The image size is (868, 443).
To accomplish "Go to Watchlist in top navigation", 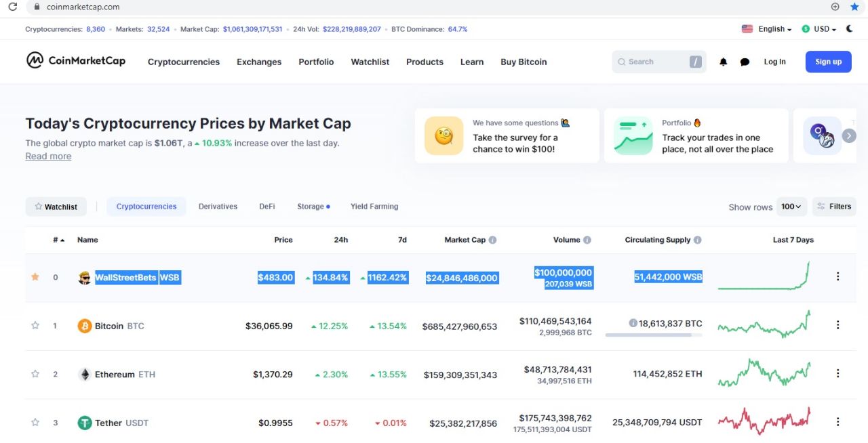I will click(x=370, y=62).
